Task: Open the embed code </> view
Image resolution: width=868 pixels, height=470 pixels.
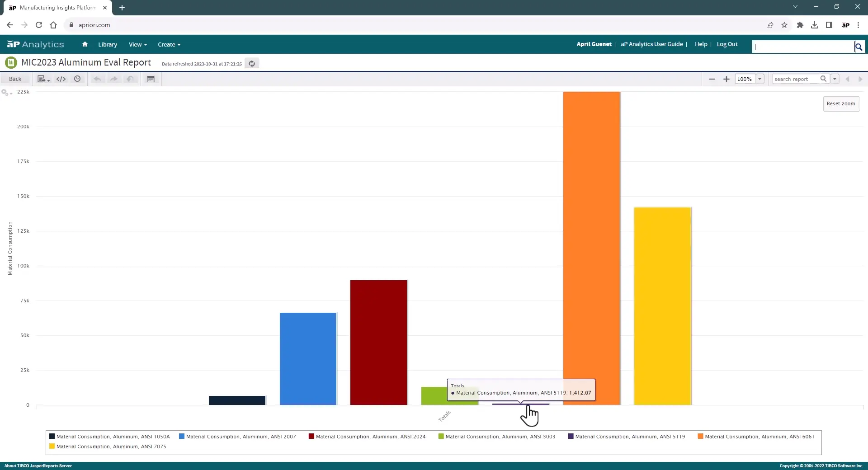Action: (x=61, y=79)
